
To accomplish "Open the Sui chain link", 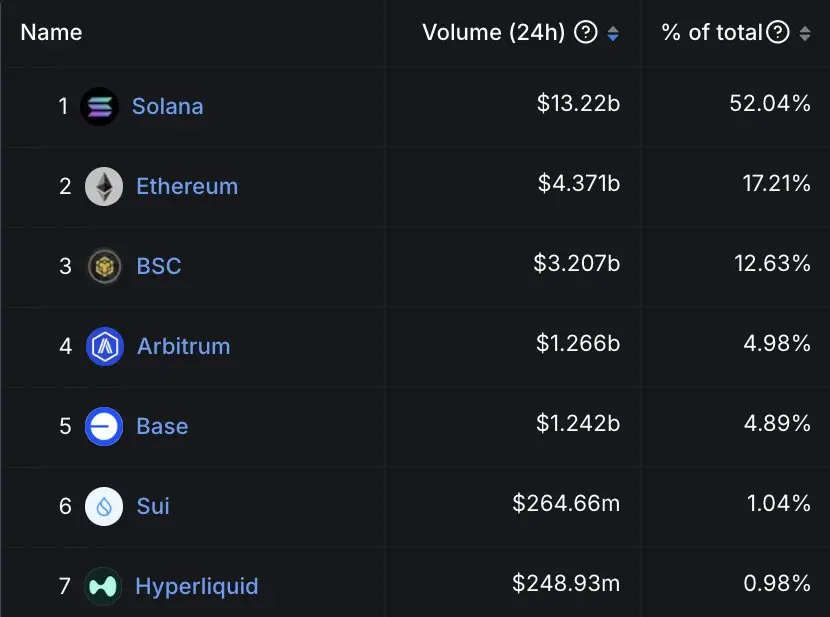I will [x=153, y=506].
